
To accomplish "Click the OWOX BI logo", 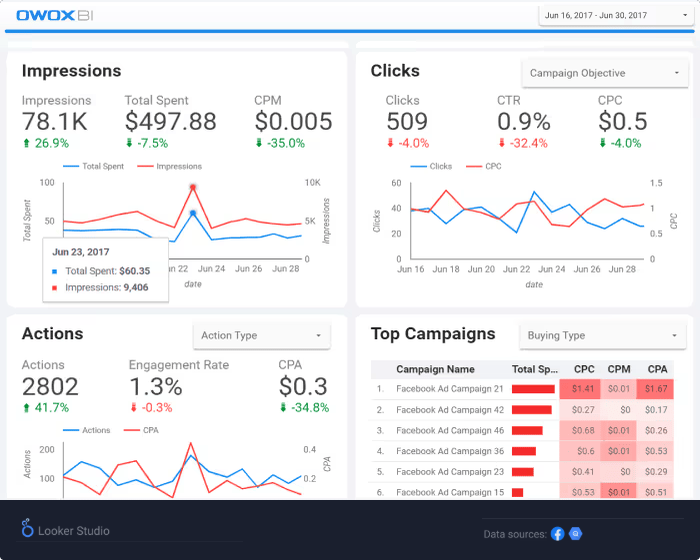I will coord(54,15).
